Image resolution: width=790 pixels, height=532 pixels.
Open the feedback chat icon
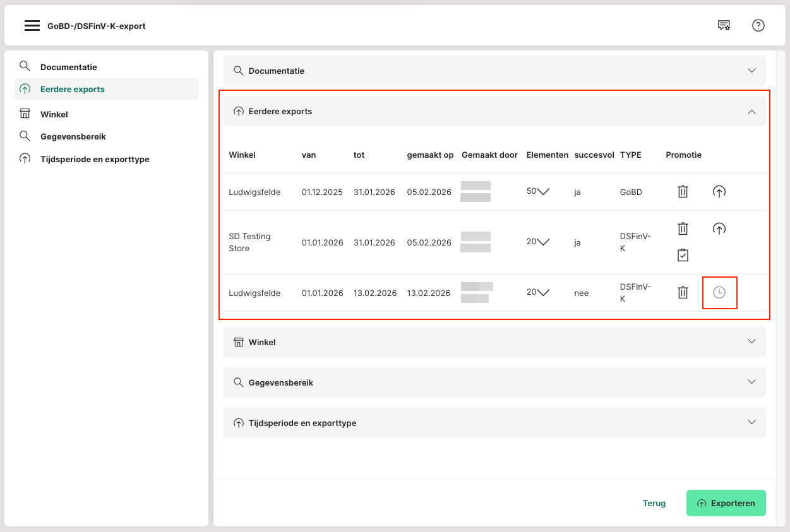pos(724,26)
